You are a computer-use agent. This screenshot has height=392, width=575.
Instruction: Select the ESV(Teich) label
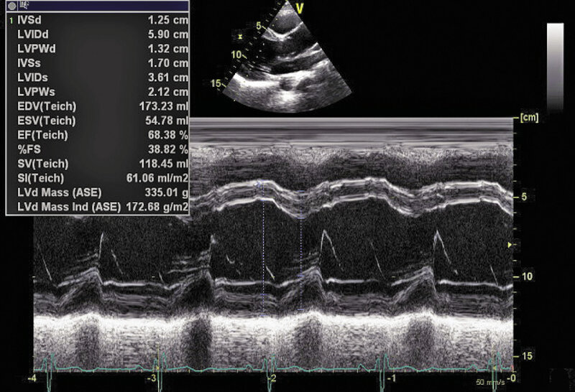47,121
